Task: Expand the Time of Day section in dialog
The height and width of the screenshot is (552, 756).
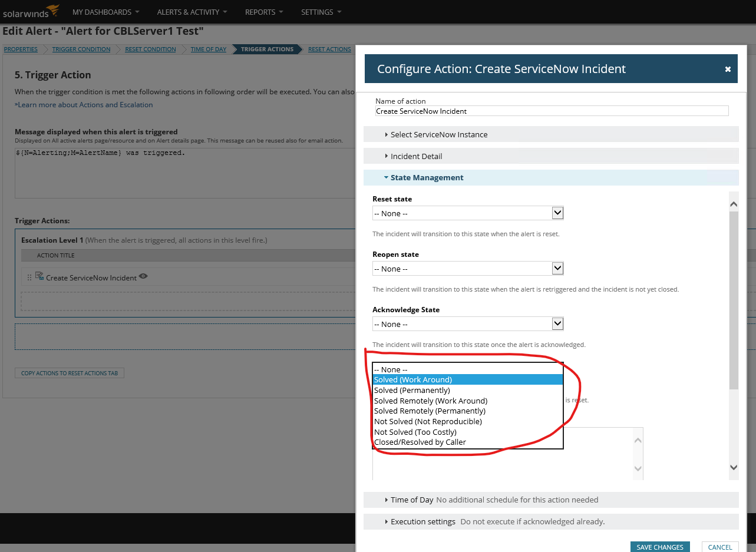Action: click(x=551, y=500)
